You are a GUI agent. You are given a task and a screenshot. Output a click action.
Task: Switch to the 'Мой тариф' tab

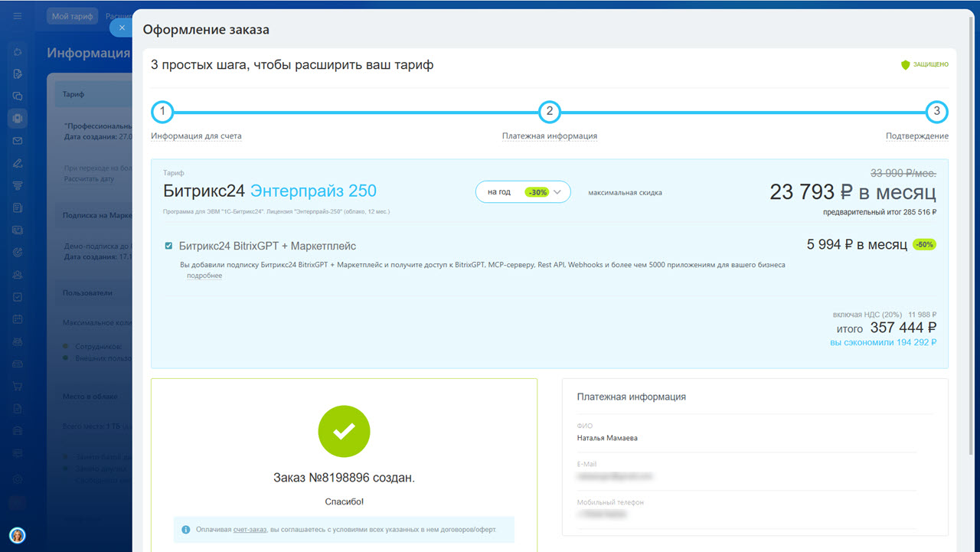tap(72, 16)
